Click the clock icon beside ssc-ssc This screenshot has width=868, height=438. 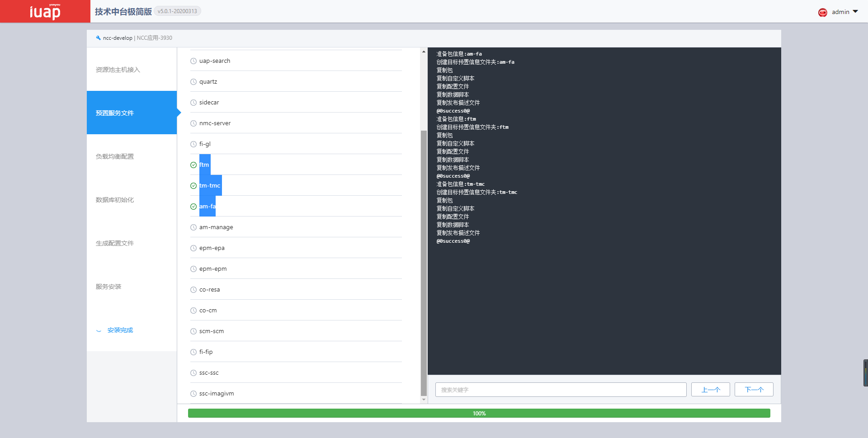point(193,373)
